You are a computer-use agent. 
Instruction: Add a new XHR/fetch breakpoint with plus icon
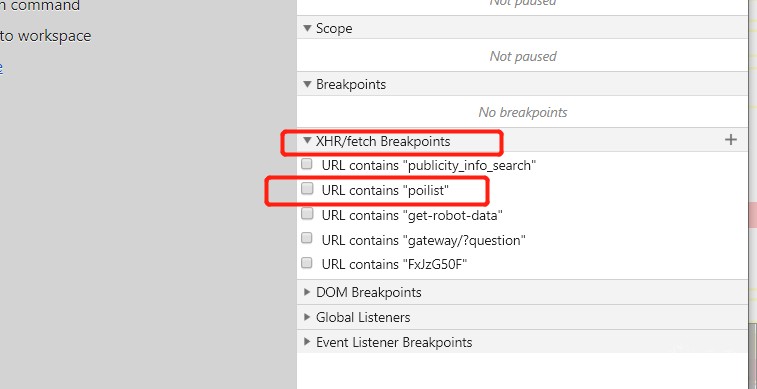pos(731,140)
